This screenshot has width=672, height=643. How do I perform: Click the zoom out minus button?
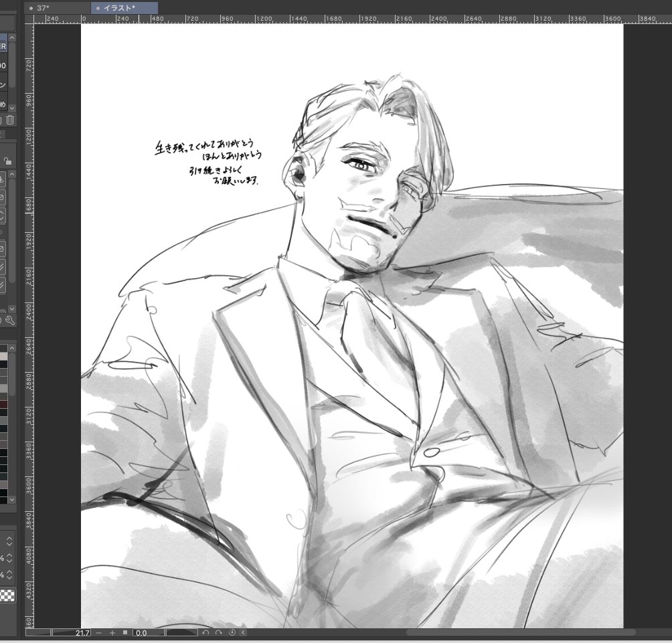click(x=99, y=633)
